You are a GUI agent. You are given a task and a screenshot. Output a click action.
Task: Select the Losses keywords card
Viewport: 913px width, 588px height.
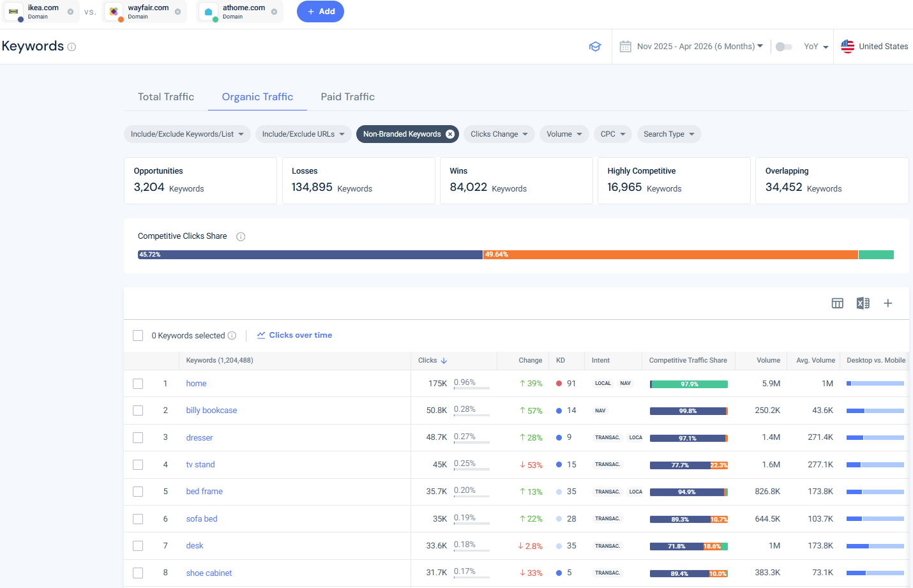[x=358, y=181]
